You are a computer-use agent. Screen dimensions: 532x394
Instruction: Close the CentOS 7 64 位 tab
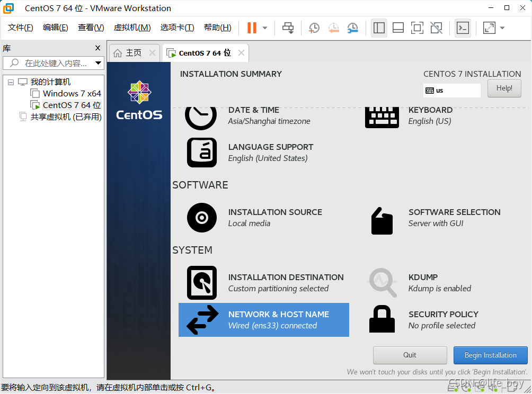click(x=241, y=53)
